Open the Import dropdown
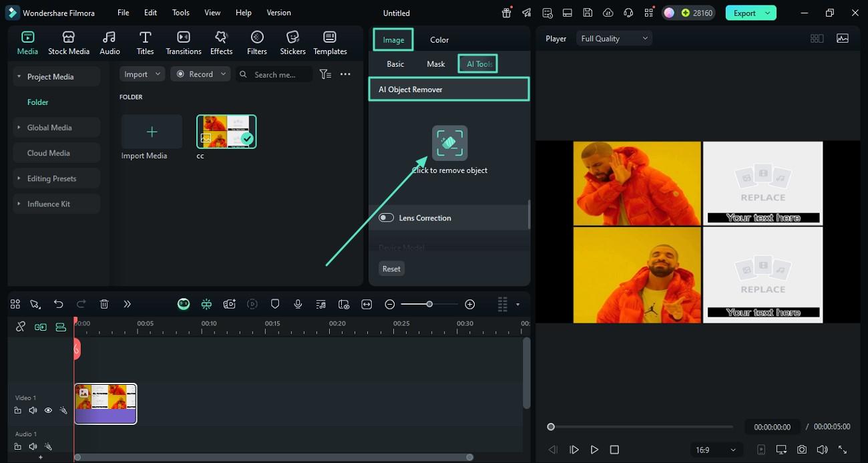Screen dimensions: 868x463 [x=142, y=74]
